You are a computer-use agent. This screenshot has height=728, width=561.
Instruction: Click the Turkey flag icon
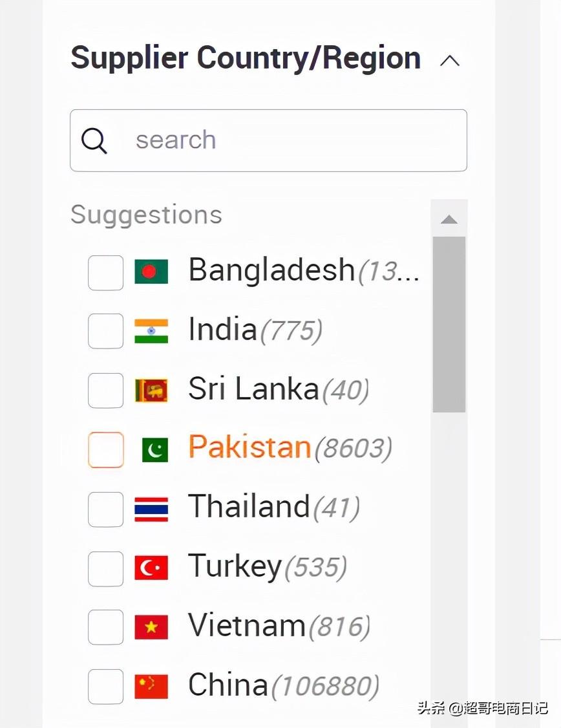(x=151, y=568)
